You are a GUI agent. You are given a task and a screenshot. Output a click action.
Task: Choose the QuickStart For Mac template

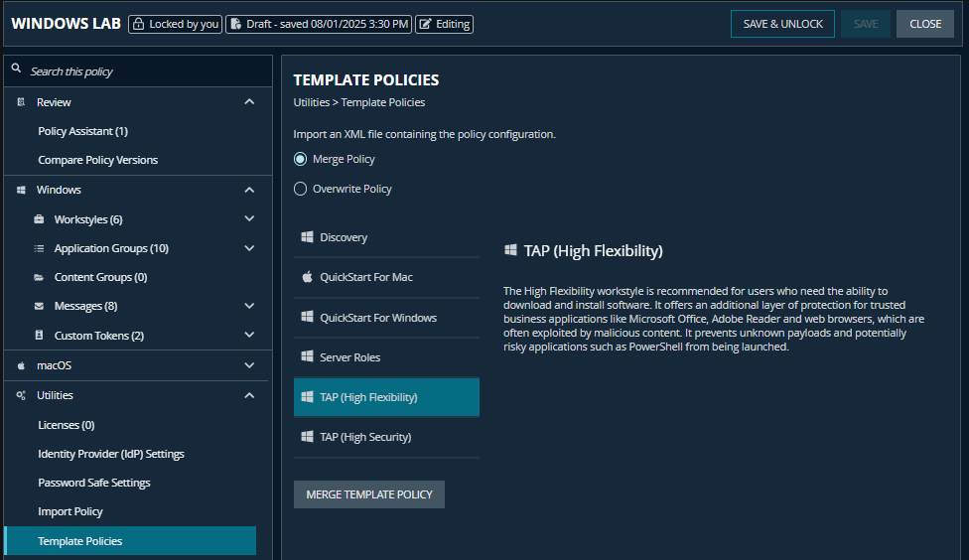click(387, 277)
